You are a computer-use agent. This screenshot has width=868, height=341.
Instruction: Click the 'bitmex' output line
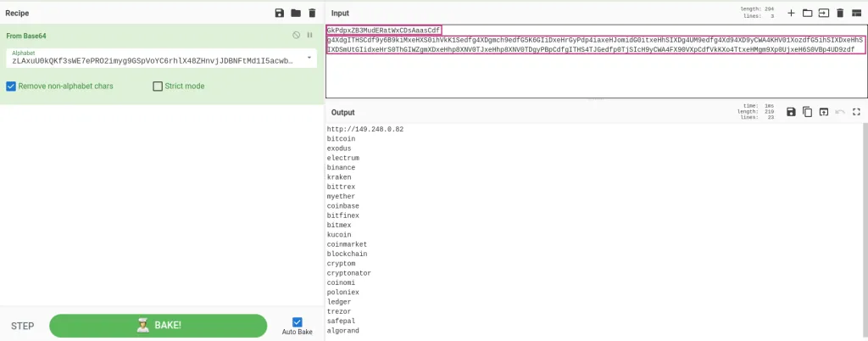click(x=339, y=226)
